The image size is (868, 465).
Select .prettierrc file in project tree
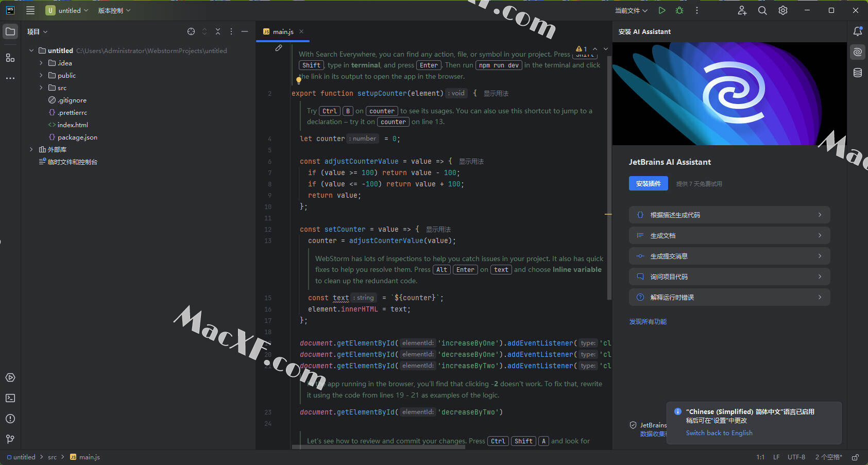(x=67, y=112)
